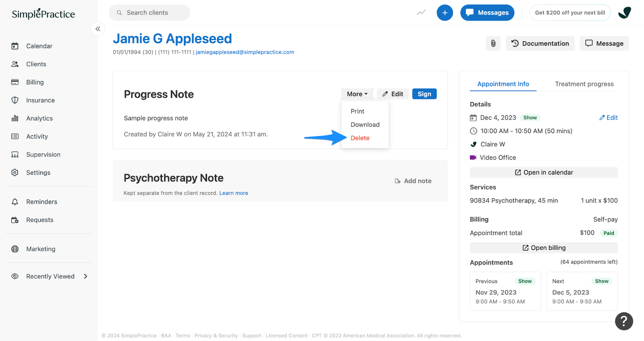Click Open billing button
Viewport: 644px width, 341px height.
544,248
